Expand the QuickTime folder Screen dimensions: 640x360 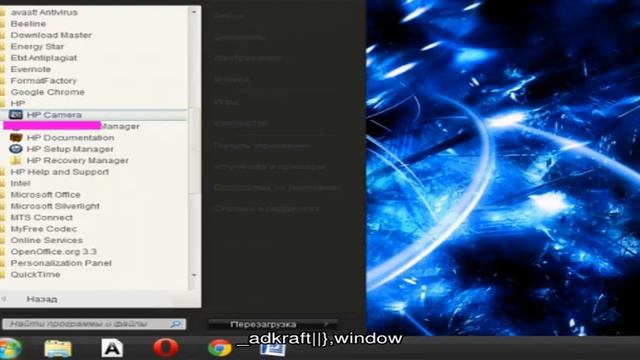36,275
